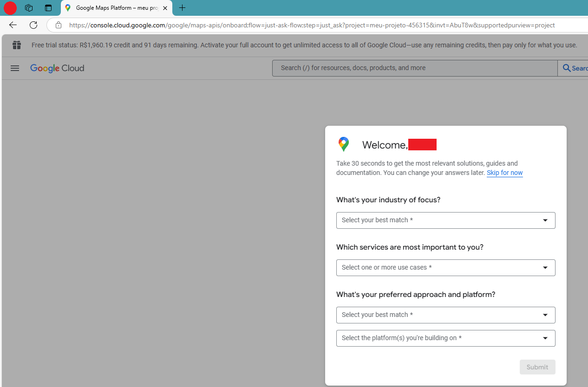Open the preferred approach dropdown

click(445, 315)
